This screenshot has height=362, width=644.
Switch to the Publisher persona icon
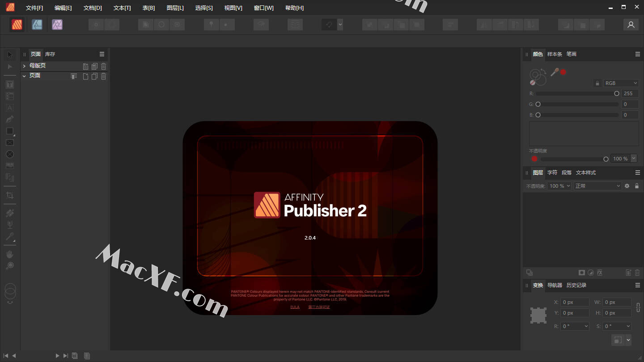17,25
